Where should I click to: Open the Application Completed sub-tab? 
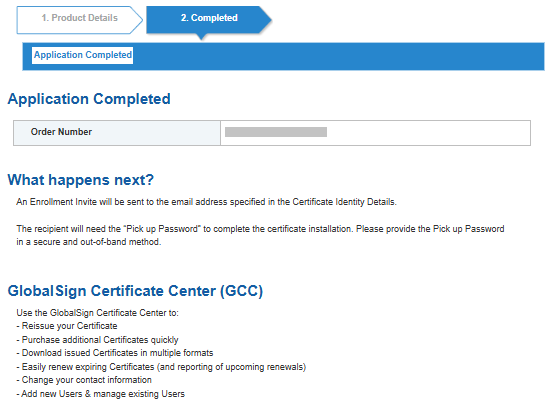[x=83, y=55]
